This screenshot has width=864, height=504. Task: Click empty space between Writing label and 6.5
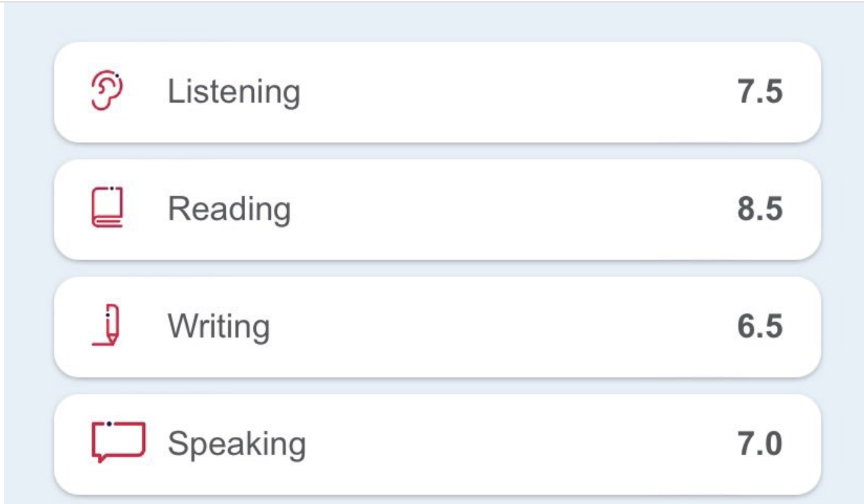pos(503,327)
